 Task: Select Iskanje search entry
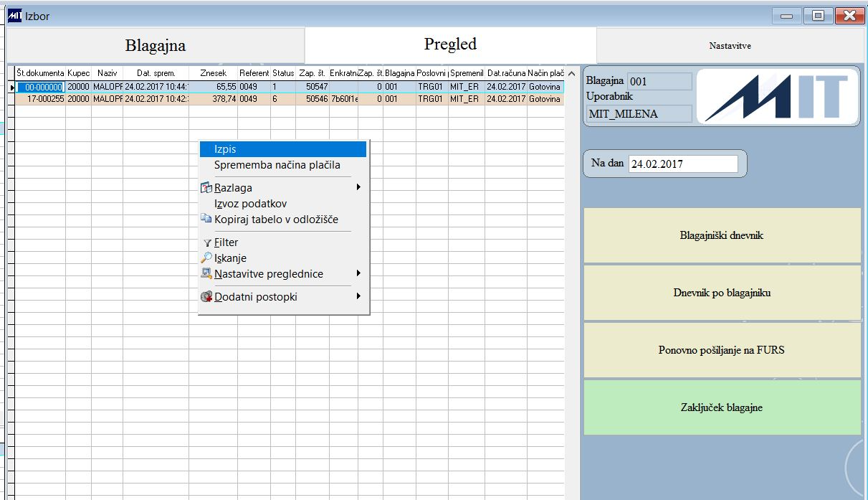(283, 258)
